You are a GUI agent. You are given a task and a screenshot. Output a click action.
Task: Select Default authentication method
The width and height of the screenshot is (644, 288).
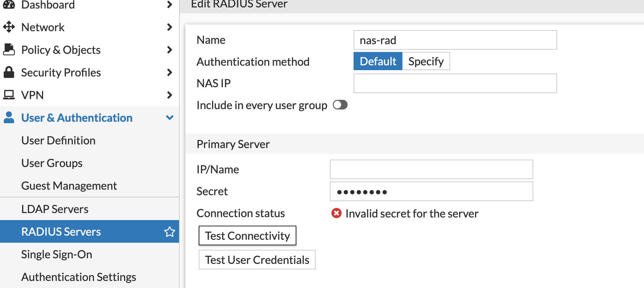pos(378,61)
